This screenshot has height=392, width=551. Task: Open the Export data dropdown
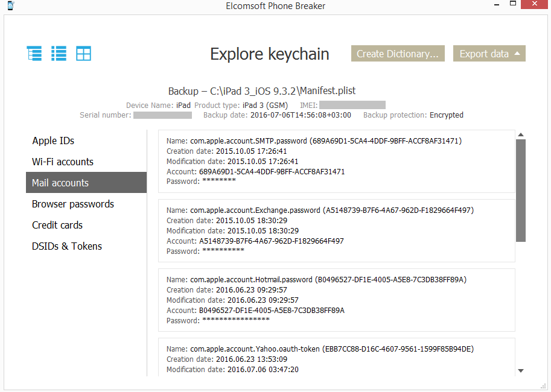coord(489,54)
